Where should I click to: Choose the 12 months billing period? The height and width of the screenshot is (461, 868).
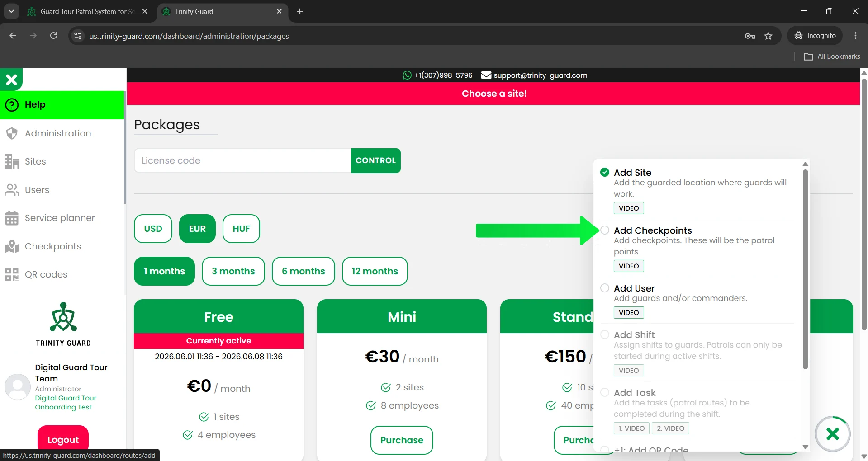point(375,271)
